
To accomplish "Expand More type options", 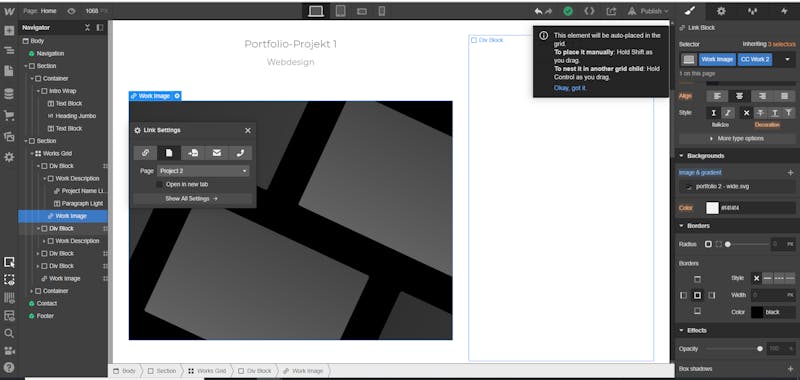I will pos(737,138).
